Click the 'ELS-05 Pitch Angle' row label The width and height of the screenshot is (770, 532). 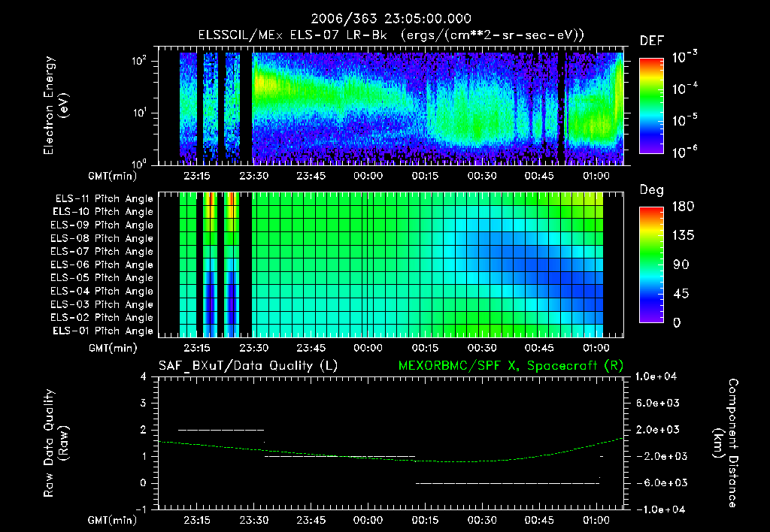tap(102, 278)
